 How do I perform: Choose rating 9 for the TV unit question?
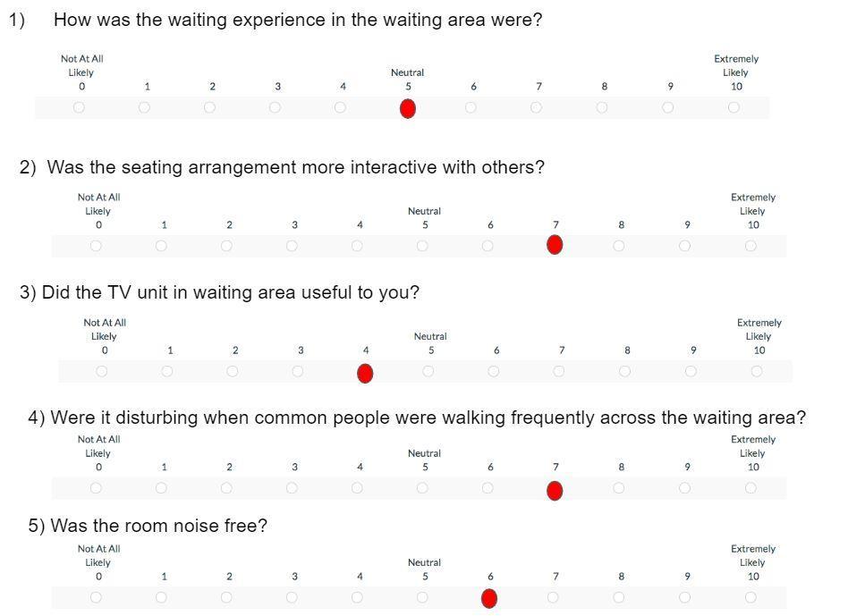coord(691,372)
